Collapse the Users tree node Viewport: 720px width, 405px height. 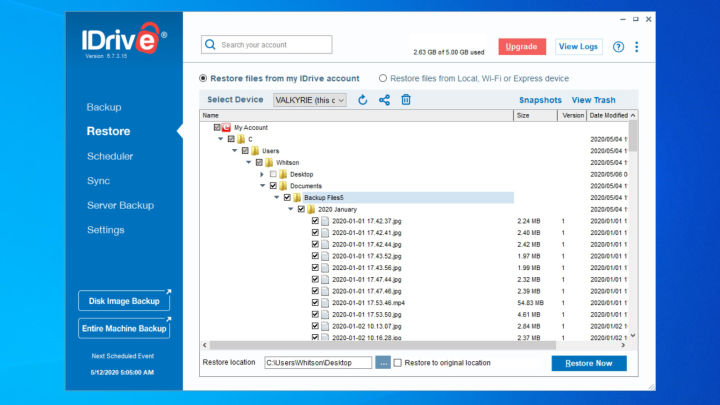coord(235,151)
